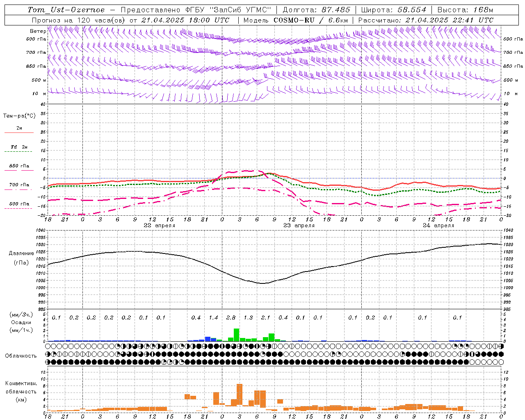Click the '24 апреля' date label

click(438, 226)
